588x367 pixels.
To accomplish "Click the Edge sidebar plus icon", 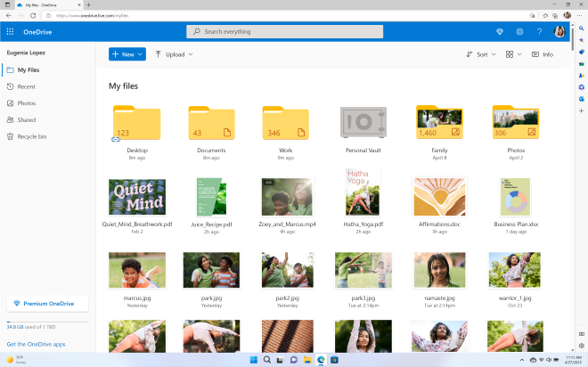I will [x=581, y=111].
